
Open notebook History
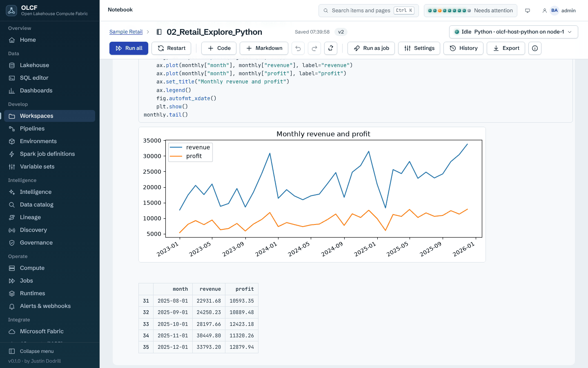[463, 48]
